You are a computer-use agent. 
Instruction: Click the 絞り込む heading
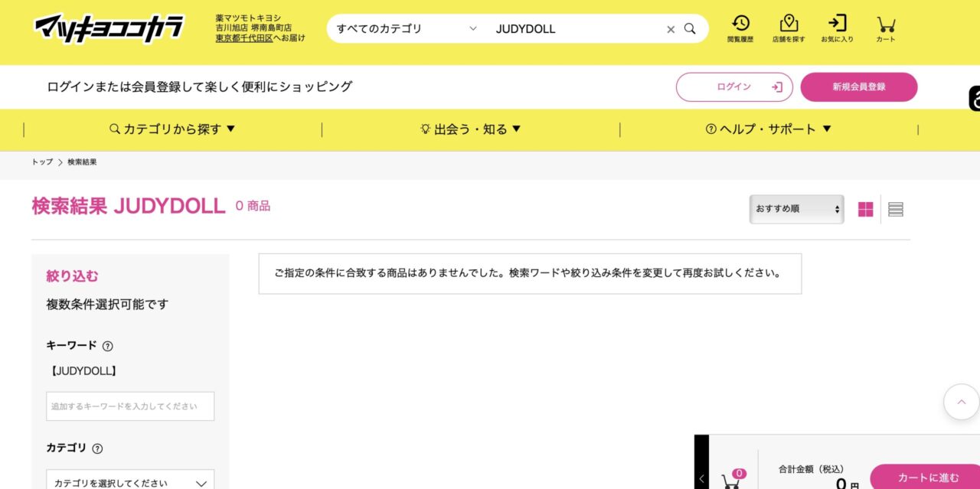72,276
